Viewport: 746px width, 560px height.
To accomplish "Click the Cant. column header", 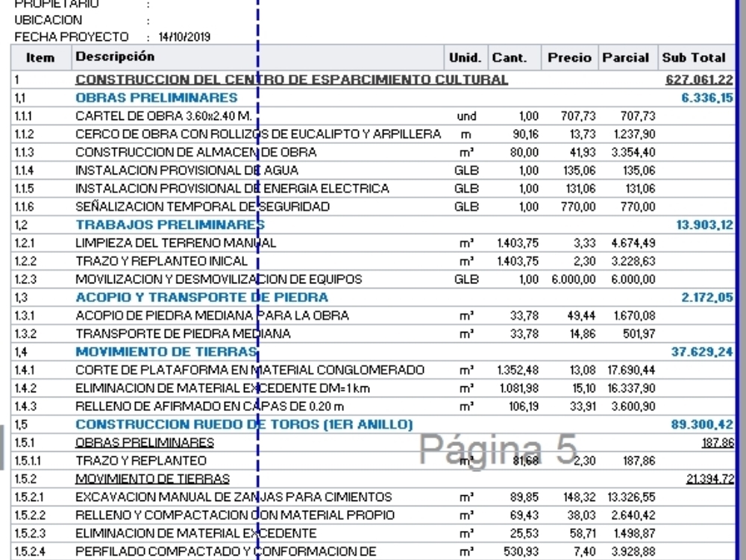I will tap(514, 57).
